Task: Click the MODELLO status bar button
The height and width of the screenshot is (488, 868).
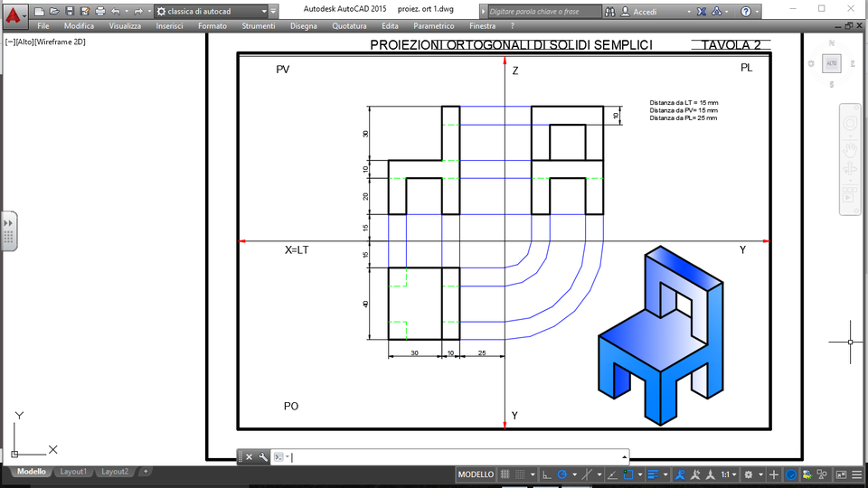Action: tap(476, 474)
